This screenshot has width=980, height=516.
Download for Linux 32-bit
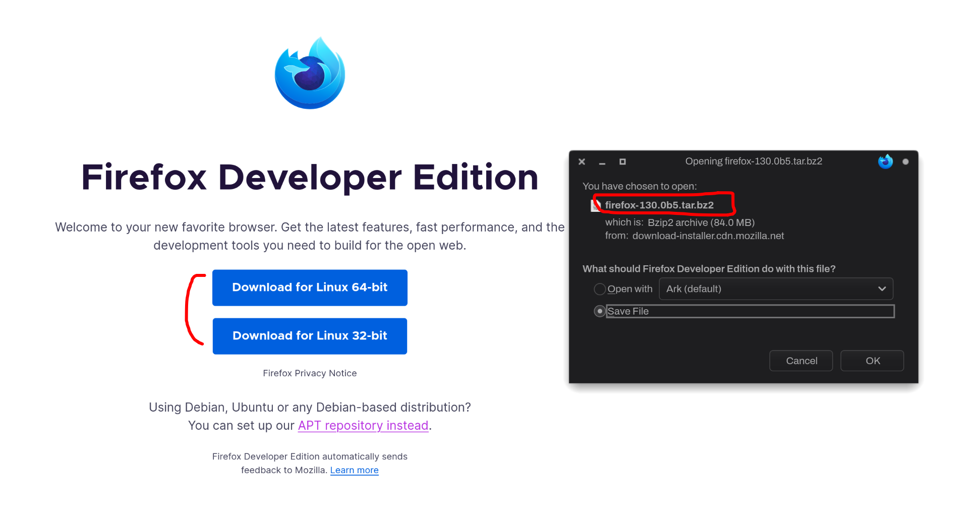[310, 336]
